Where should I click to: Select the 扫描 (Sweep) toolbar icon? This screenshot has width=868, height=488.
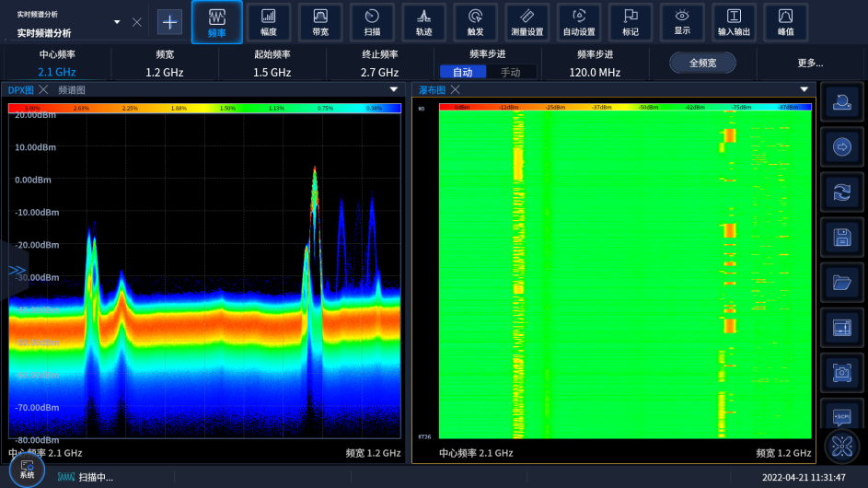372,22
